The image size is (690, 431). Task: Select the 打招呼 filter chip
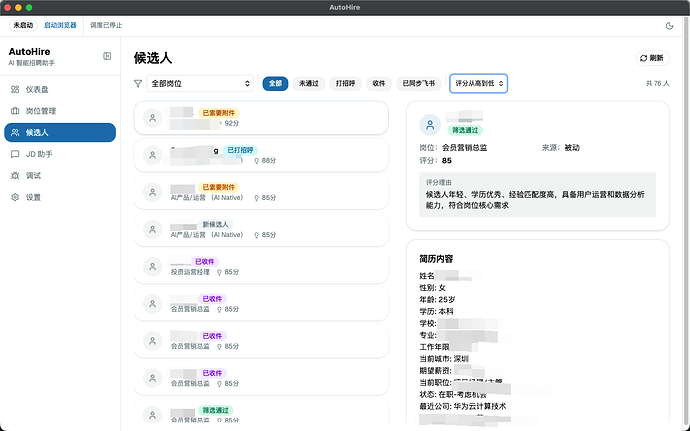(345, 83)
